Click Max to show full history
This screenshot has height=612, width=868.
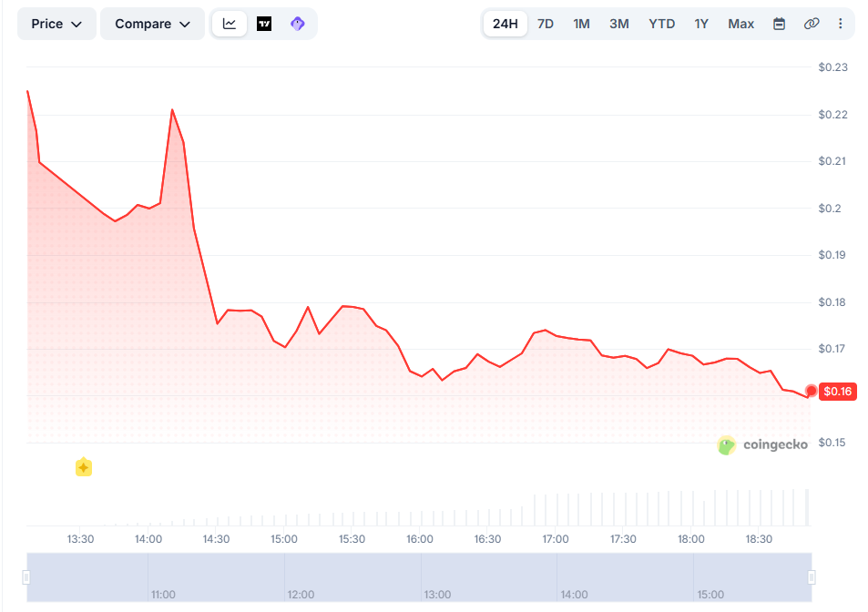(740, 24)
